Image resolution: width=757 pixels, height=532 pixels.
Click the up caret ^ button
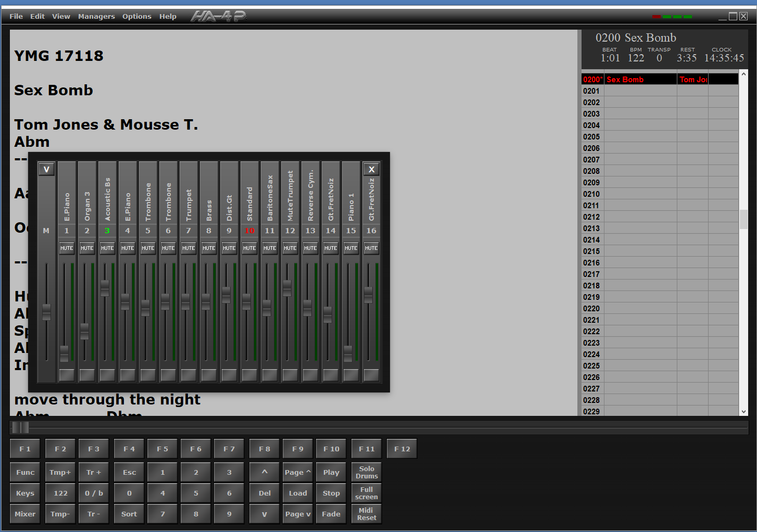[x=264, y=472]
